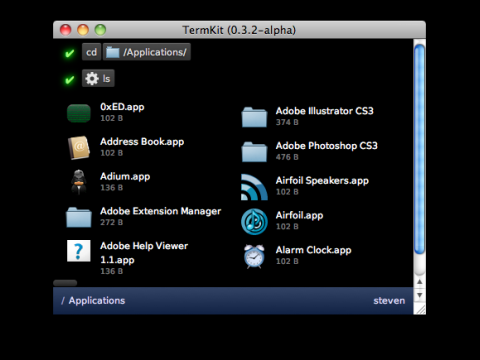Click green checkmark next to ls command

point(69,80)
